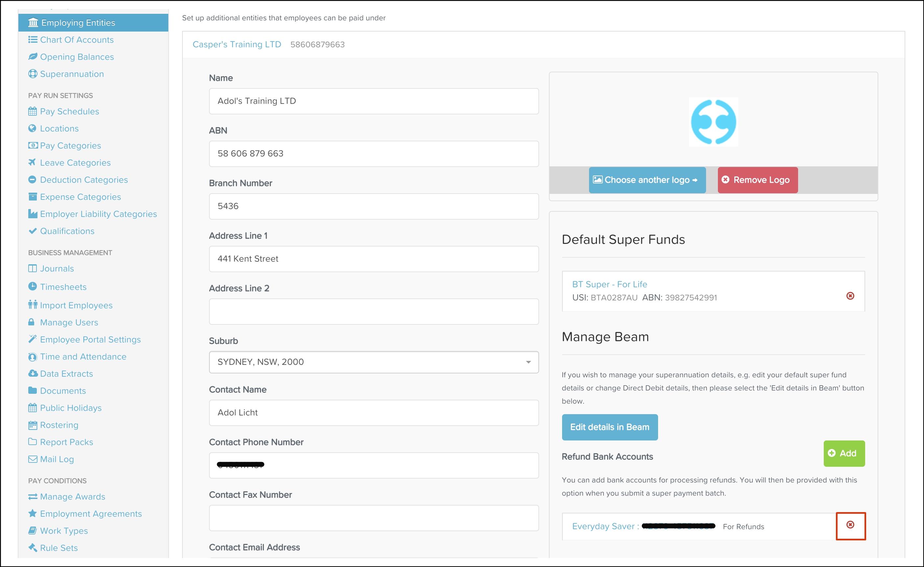
Task: Click the company logo thumbnail
Action: pyautogui.click(x=713, y=122)
